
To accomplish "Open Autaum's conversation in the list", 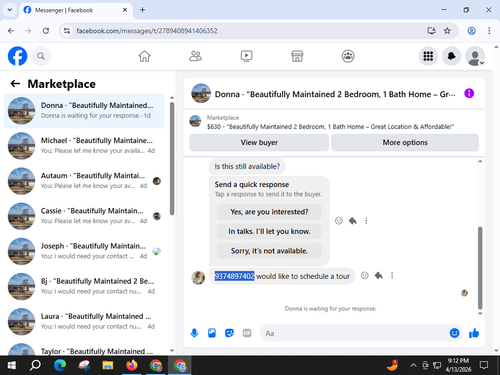I will tap(84, 181).
